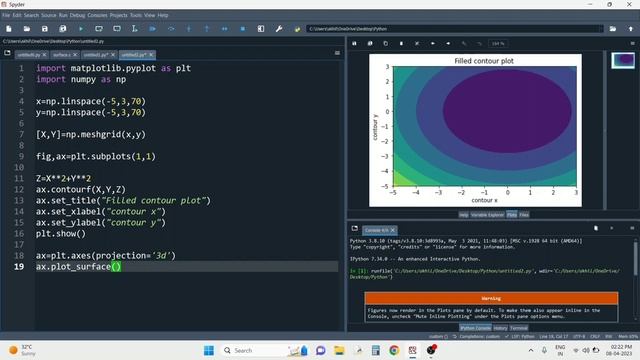The image size is (640, 360).
Task: Run current cell toolbar icon
Action: click(99, 29)
